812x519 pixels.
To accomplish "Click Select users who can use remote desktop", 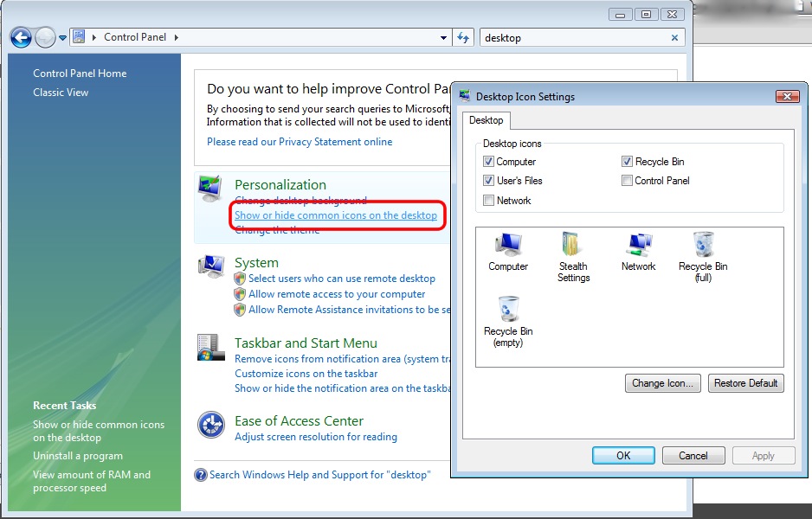I will point(342,279).
